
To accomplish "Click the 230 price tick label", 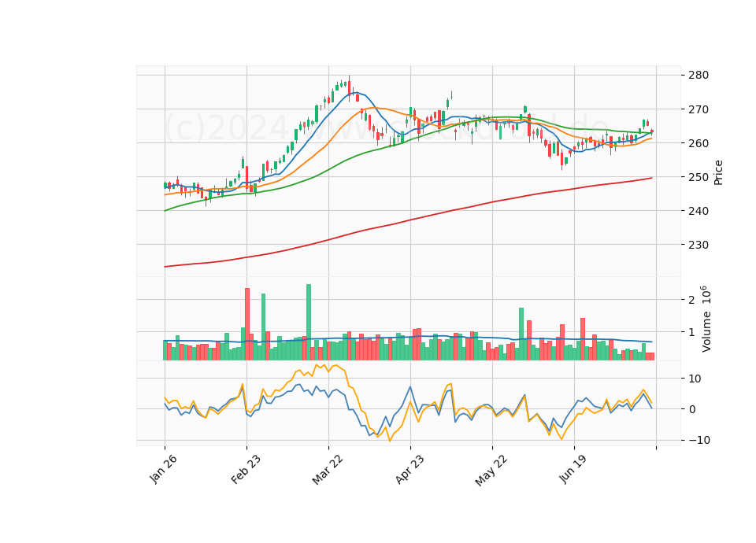I will click(x=699, y=245).
